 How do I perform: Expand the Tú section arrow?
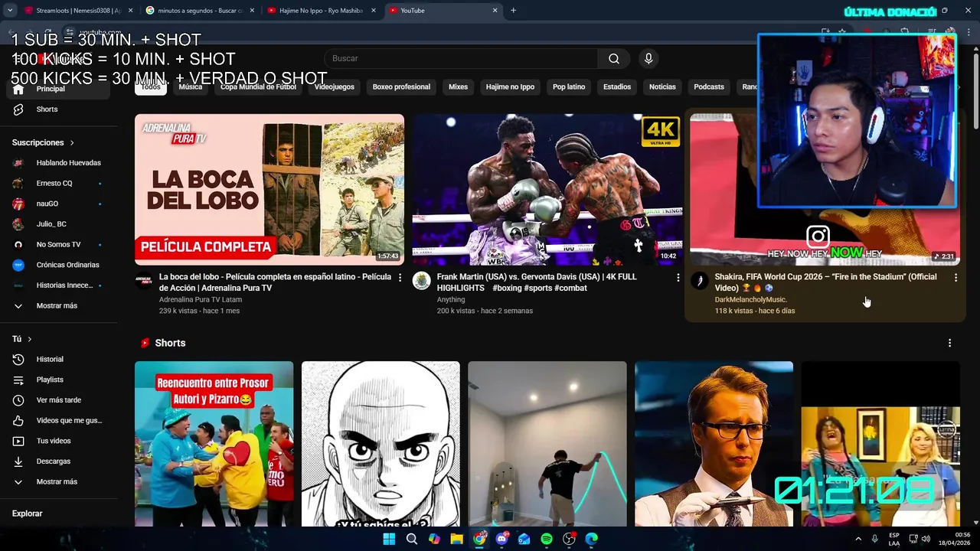30,339
